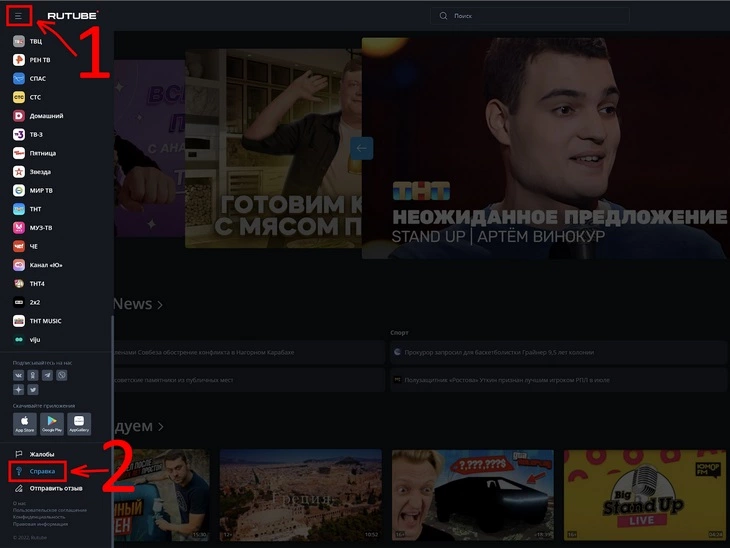Image resolution: width=730 pixels, height=548 pixels.
Task: Click the magnifier search icon
Action: pos(443,16)
